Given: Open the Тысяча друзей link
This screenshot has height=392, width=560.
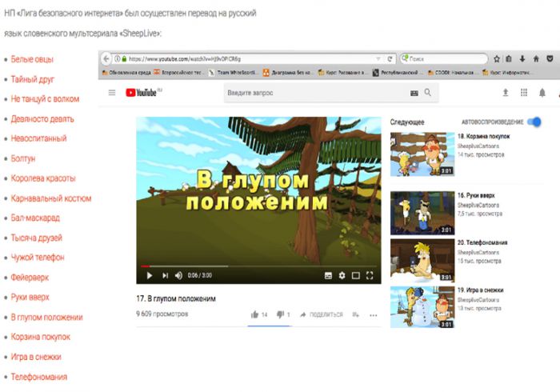Looking at the screenshot, I should [x=37, y=238].
